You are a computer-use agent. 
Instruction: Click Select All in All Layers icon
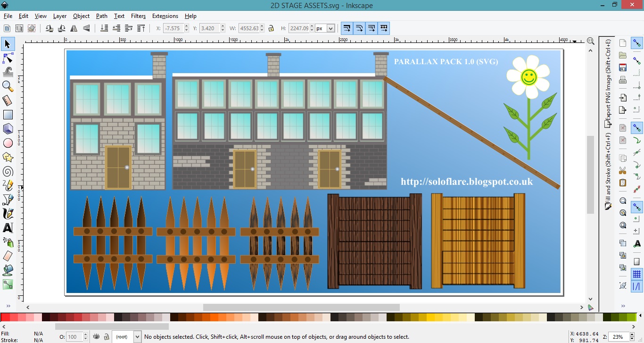pos(19,28)
